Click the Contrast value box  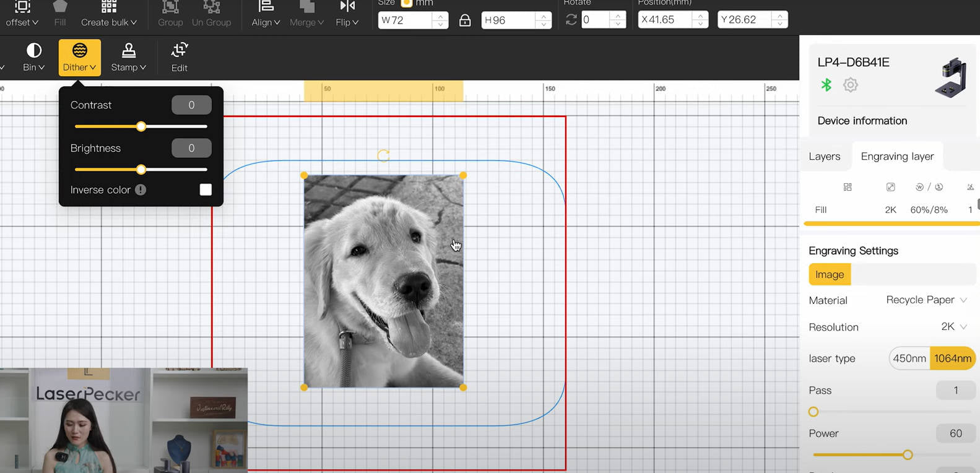coord(191,105)
